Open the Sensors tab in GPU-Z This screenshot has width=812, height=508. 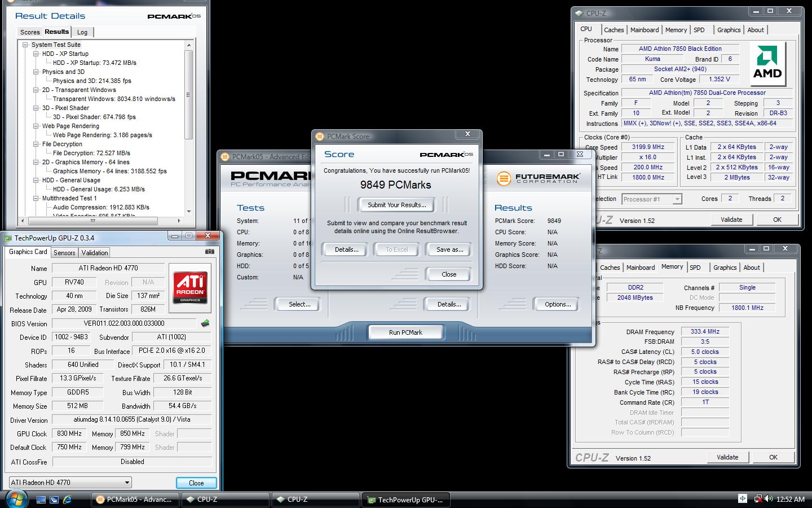click(x=64, y=253)
